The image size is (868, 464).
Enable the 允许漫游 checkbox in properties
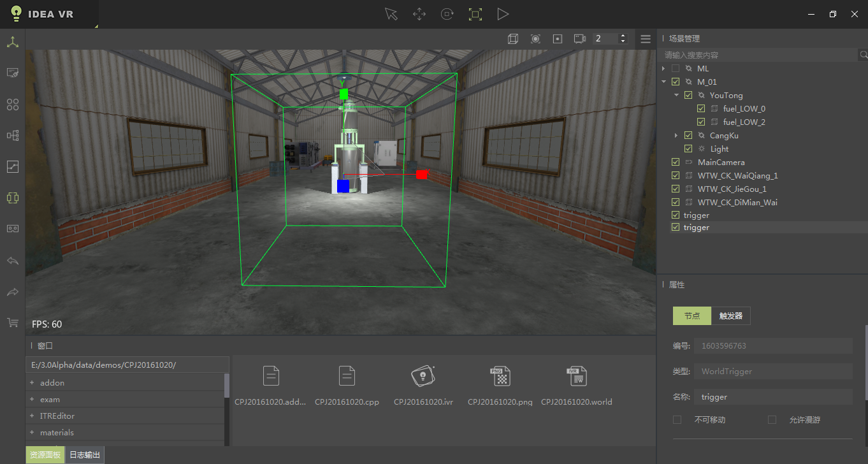(772, 419)
